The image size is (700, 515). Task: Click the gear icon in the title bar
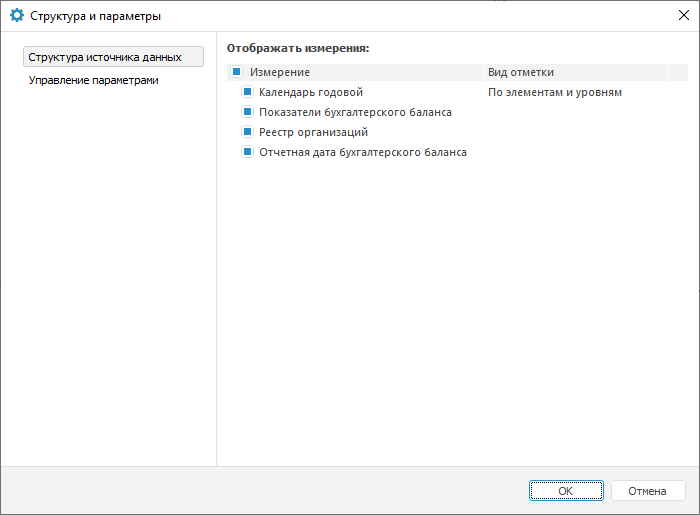point(16,16)
